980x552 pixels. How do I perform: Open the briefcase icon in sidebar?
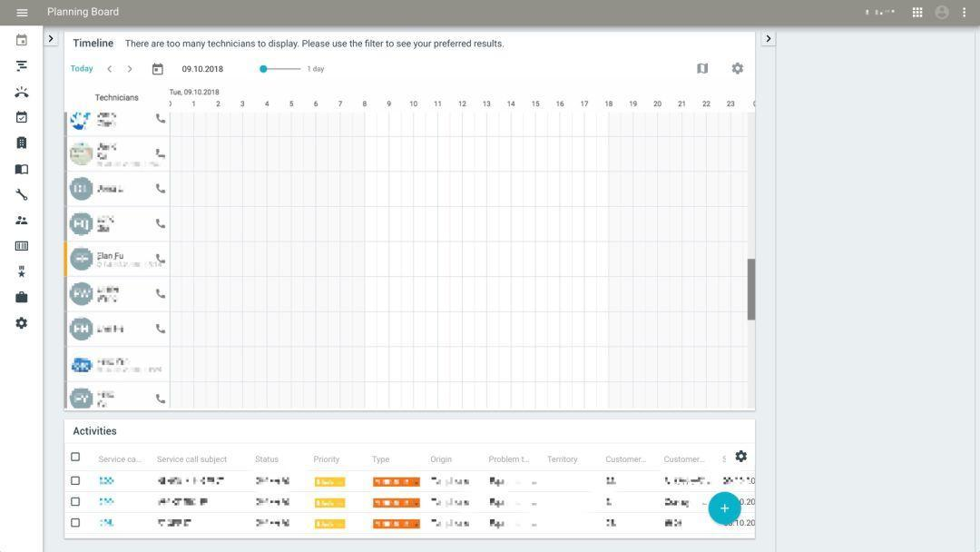point(21,298)
